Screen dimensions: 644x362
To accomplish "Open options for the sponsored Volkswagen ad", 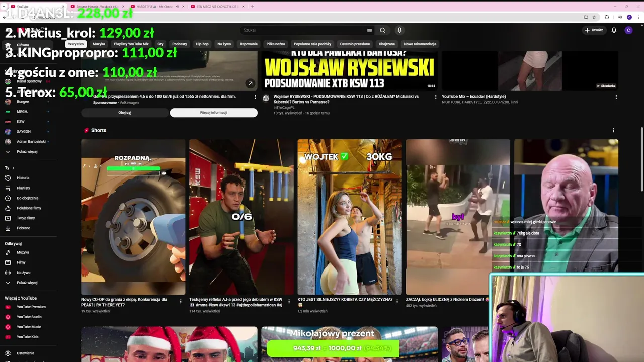I will [x=255, y=97].
